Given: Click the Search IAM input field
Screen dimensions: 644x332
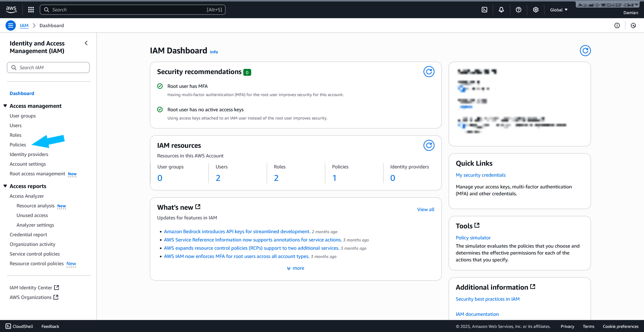Looking at the screenshot, I should (48, 68).
